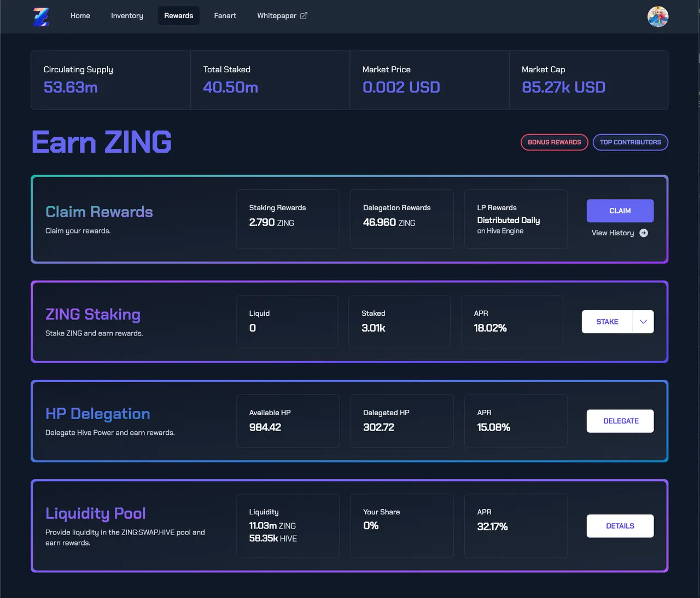The height and width of the screenshot is (598, 700).
Task: Click the DELEGATE button
Action: (x=620, y=421)
